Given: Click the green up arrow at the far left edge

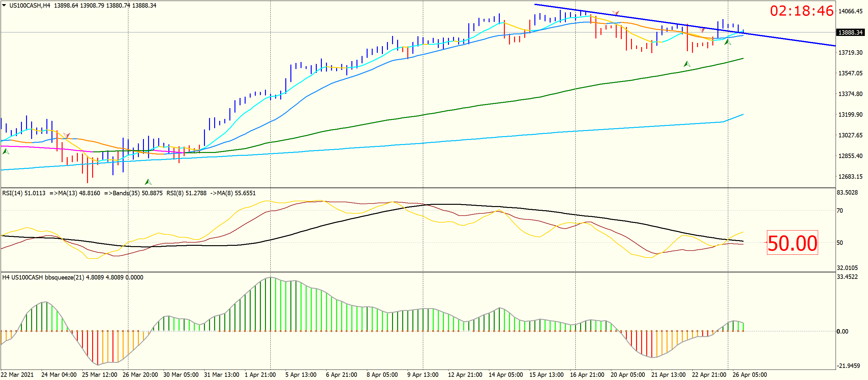Looking at the screenshot, I should coord(6,152).
